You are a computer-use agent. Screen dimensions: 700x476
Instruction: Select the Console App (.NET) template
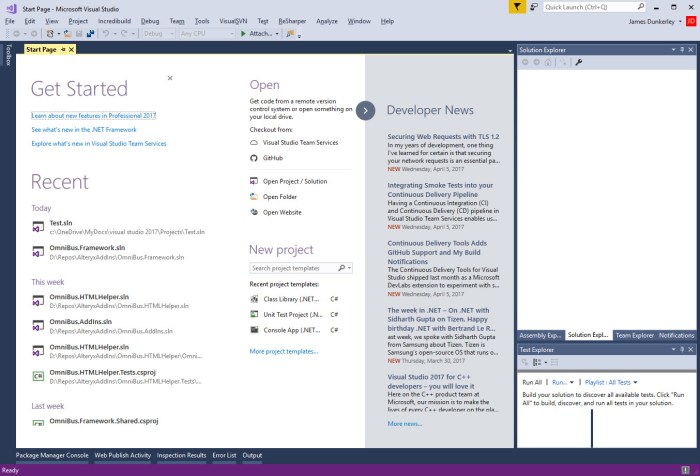point(292,330)
